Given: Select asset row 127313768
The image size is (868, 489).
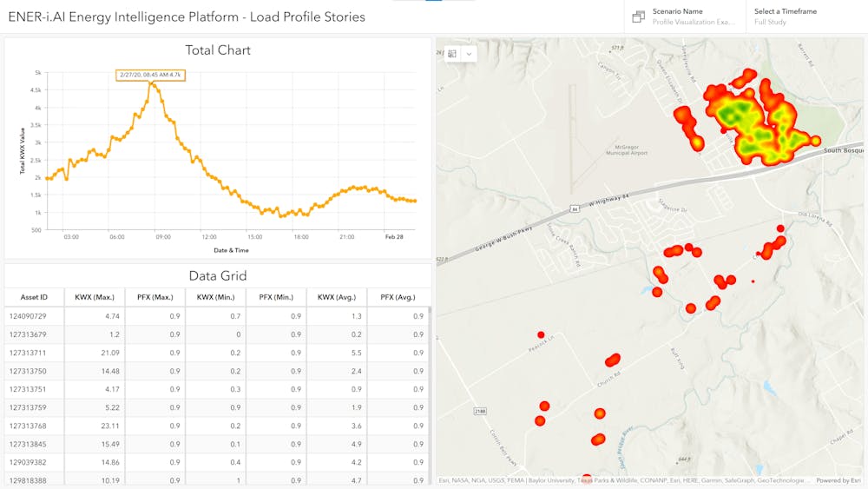Looking at the screenshot, I should [x=216, y=426].
